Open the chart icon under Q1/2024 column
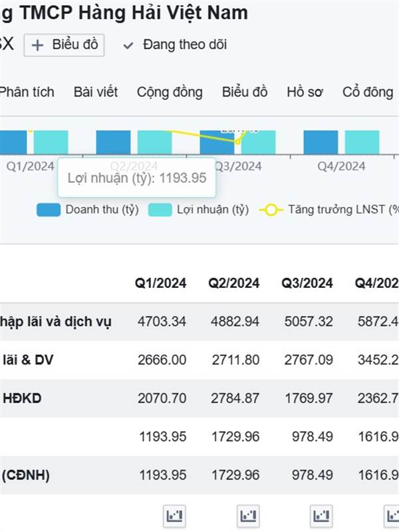The width and height of the screenshot is (399, 532). 174,516
